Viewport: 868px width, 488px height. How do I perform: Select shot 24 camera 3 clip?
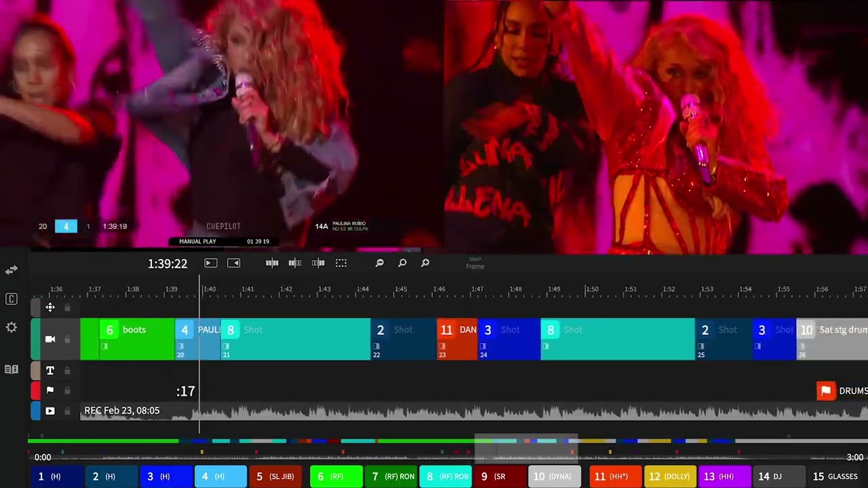pyautogui.click(x=509, y=339)
